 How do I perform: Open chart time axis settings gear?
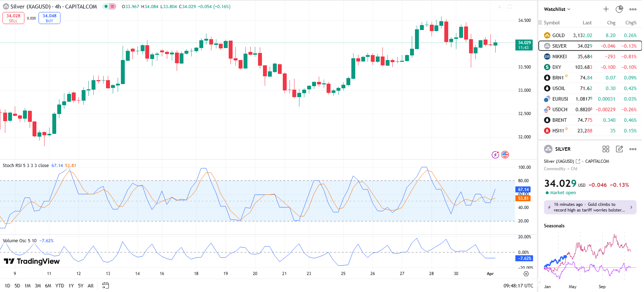(526, 274)
